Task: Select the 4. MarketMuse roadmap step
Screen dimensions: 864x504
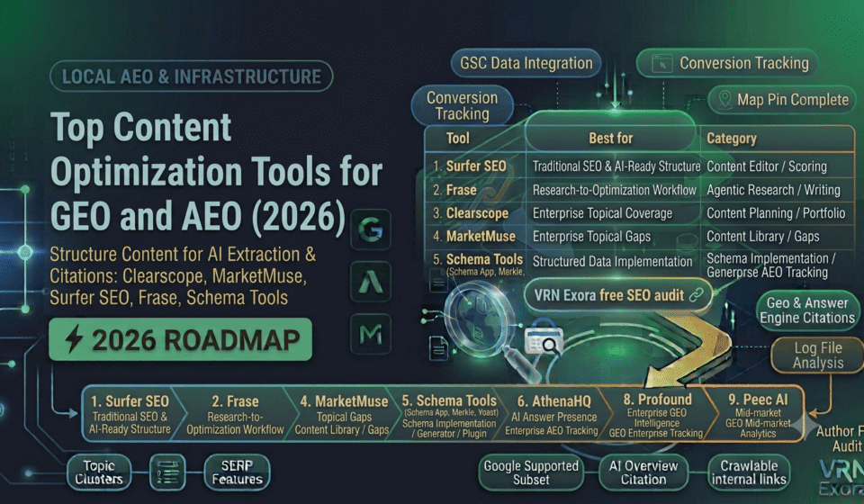Action: click(343, 414)
